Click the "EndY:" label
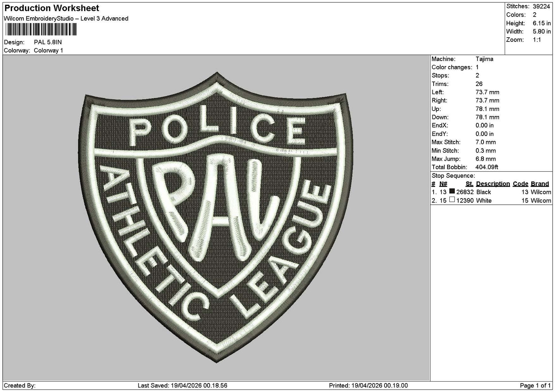This screenshot has height=392, width=555. click(440, 134)
